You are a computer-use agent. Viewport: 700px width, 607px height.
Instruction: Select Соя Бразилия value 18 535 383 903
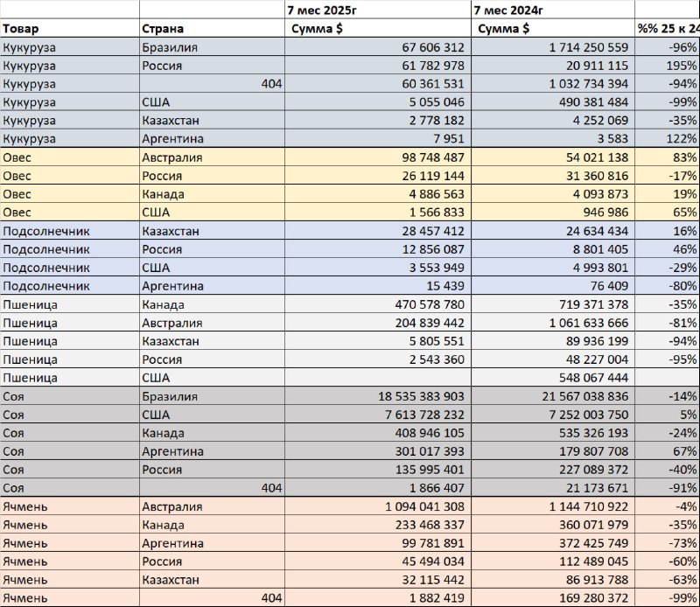point(378,396)
